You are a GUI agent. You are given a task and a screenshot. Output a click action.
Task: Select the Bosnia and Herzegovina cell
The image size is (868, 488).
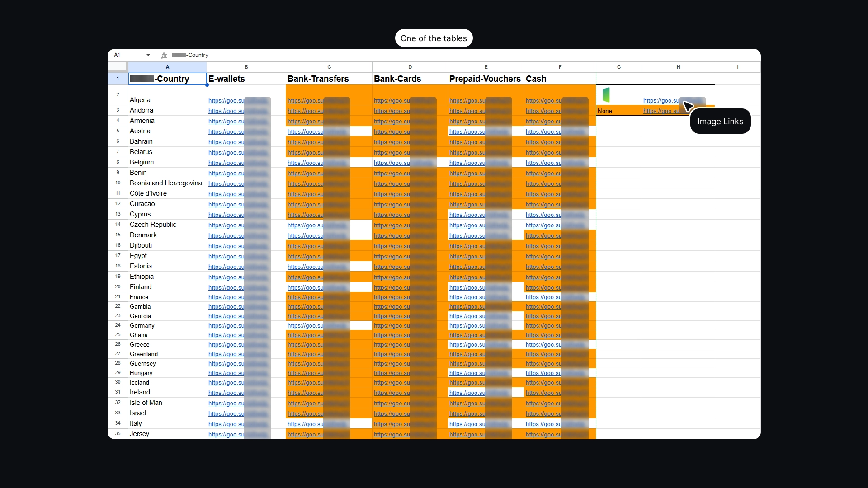pyautogui.click(x=165, y=183)
